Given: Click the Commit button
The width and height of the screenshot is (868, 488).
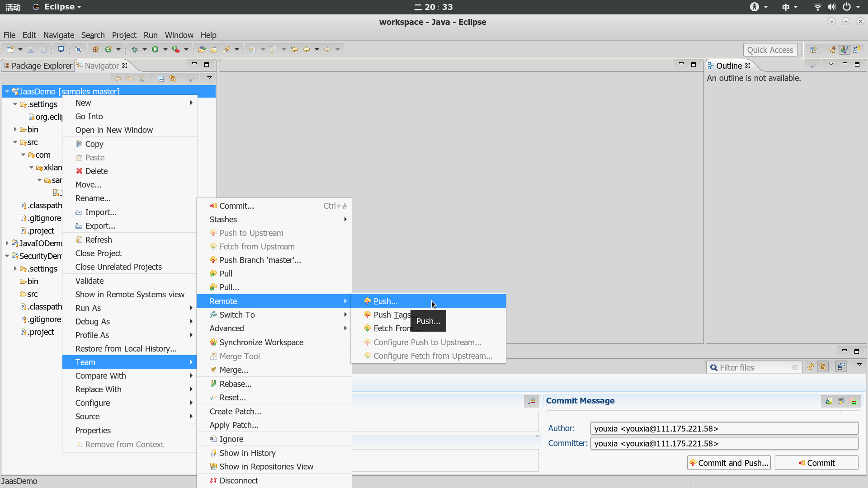Looking at the screenshot, I should [x=816, y=463].
